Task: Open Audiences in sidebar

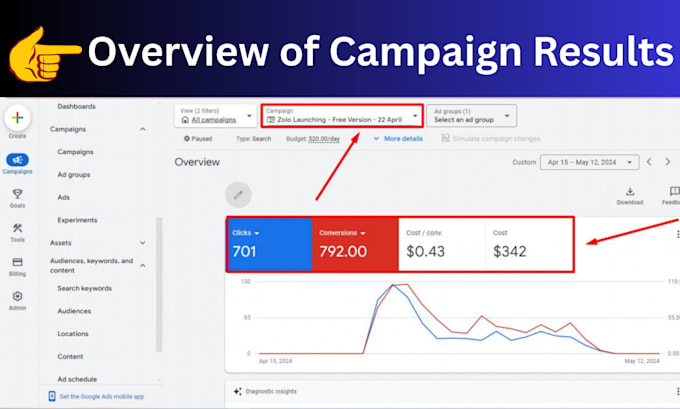Action: point(74,311)
